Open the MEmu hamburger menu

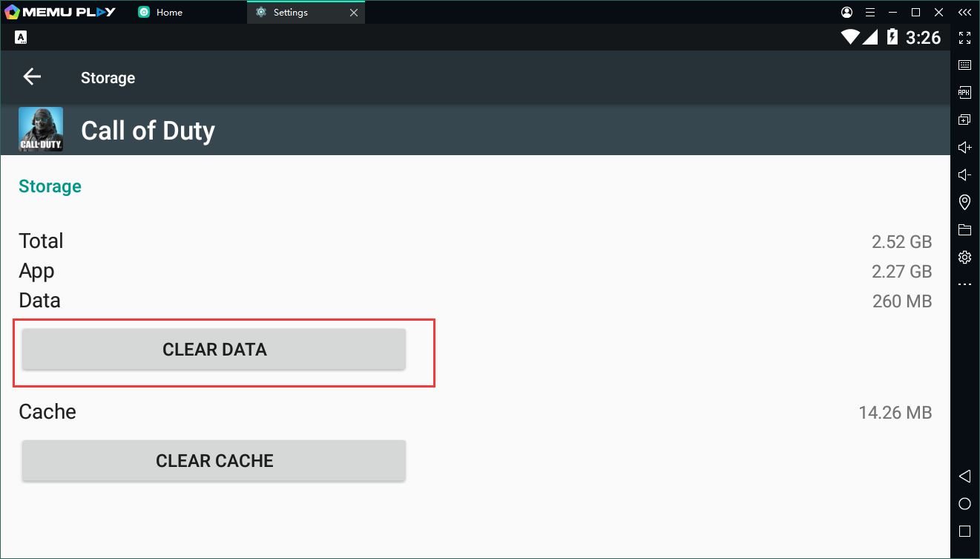869,12
